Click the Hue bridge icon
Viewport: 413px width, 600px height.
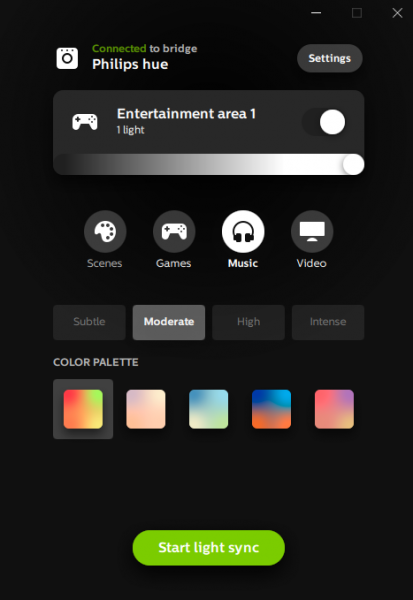tap(67, 58)
